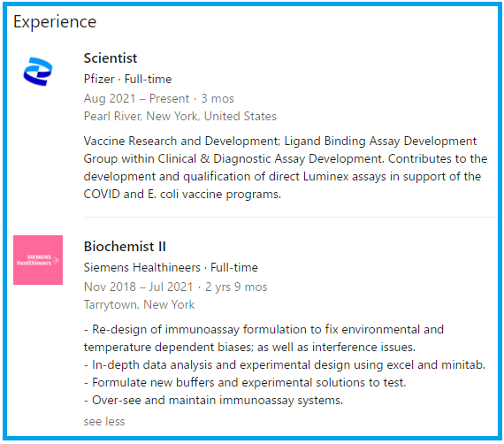
Task: Click Siemens Healthineers · Full-time company text
Action: tap(171, 267)
